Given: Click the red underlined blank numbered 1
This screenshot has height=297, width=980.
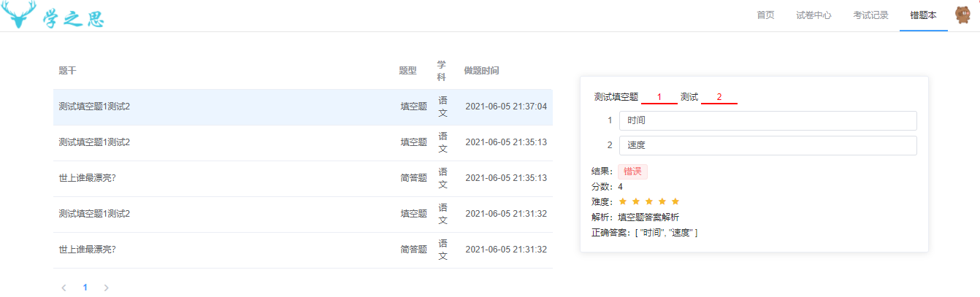Looking at the screenshot, I should pyautogui.click(x=659, y=97).
